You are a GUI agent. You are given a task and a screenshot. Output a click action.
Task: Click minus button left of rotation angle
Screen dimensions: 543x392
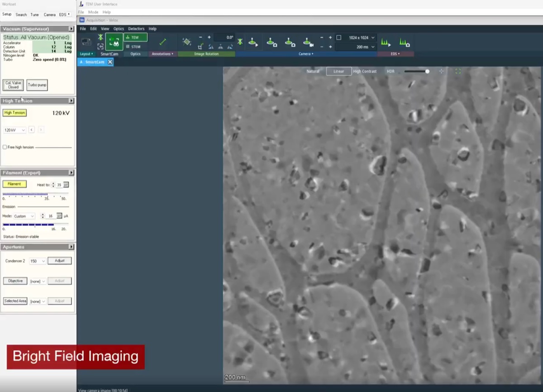tap(200, 38)
